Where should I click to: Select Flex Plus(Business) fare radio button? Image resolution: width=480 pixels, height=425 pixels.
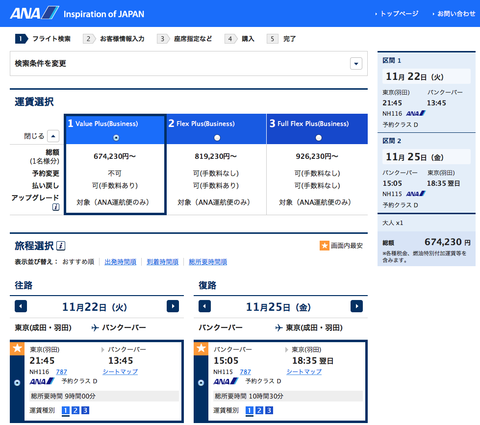[x=217, y=137]
